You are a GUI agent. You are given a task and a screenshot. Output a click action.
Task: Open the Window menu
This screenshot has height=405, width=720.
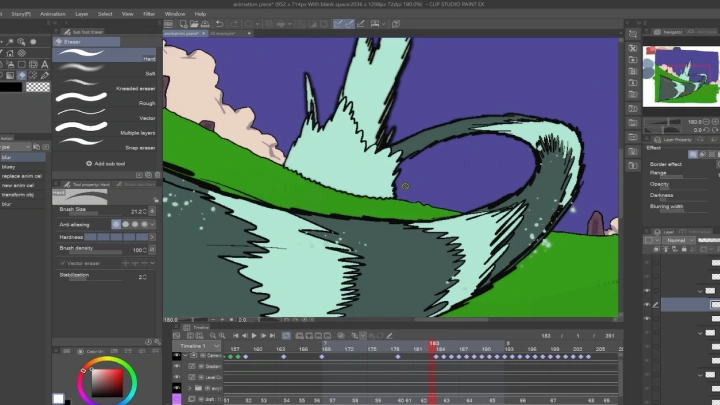[175, 14]
